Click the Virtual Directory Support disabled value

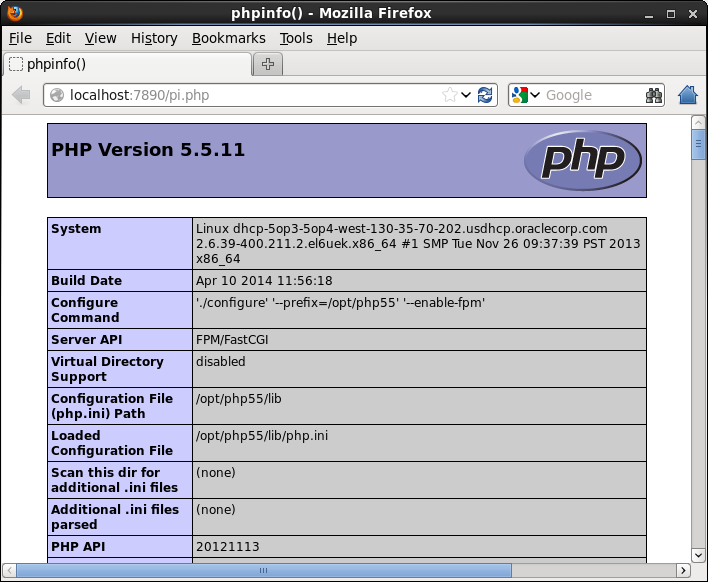(x=221, y=362)
